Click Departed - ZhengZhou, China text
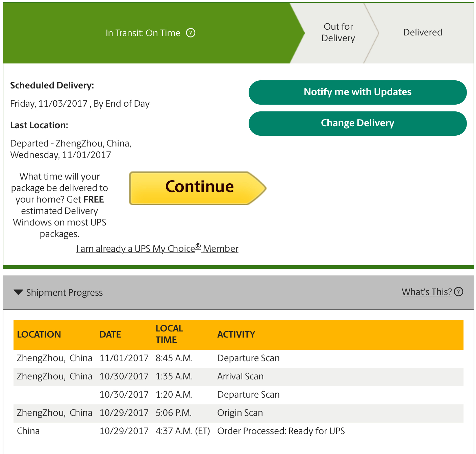Screen dimensions: 476x454 click(71, 143)
